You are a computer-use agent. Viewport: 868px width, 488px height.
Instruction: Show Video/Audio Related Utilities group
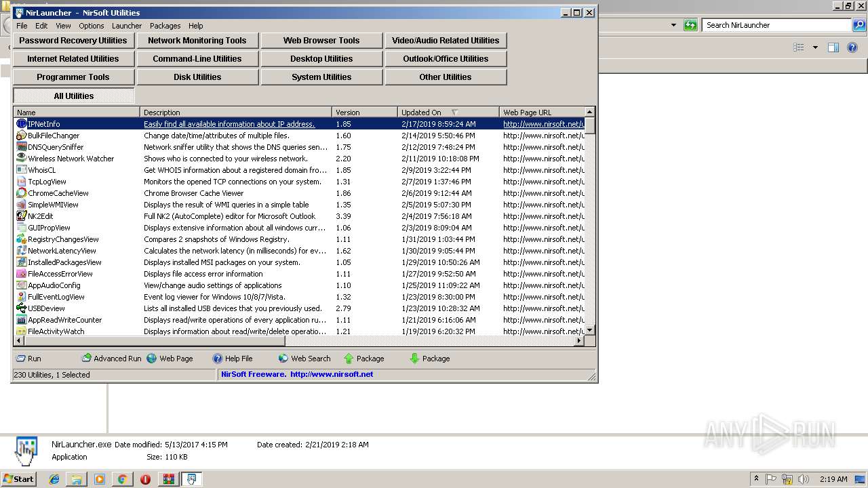pyautogui.click(x=446, y=40)
